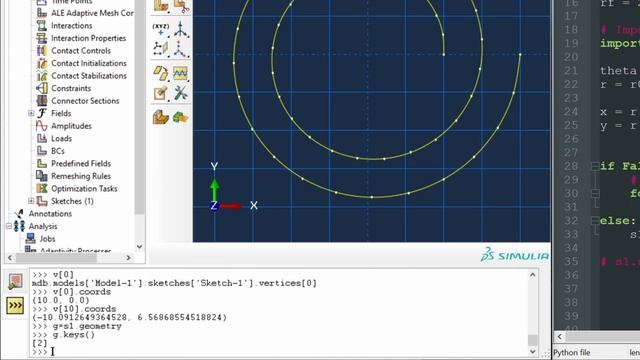The width and height of the screenshot is (640, 360).
Task: Click model tree scroll-down arrow
Action: click(x=139, y=247)
